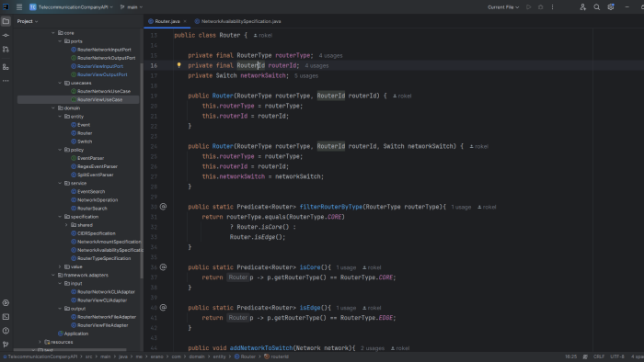
Task: Open IDE settings gear
Action: 611,7
